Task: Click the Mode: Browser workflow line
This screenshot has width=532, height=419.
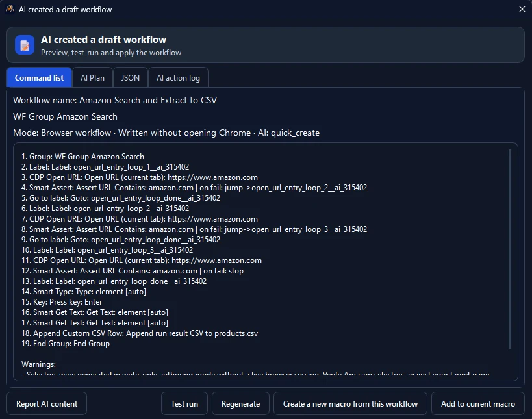Action: point(166,133)
